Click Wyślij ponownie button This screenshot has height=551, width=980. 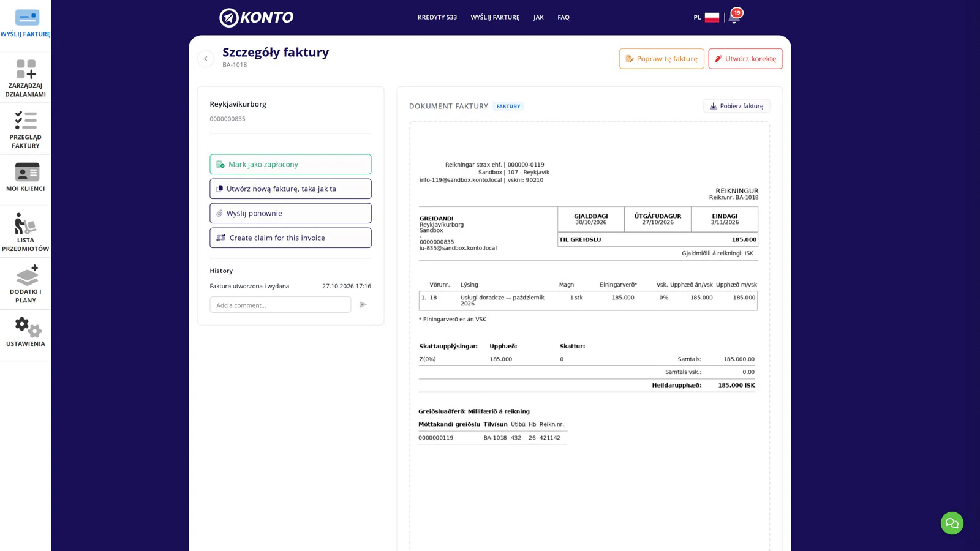[290, 213]
